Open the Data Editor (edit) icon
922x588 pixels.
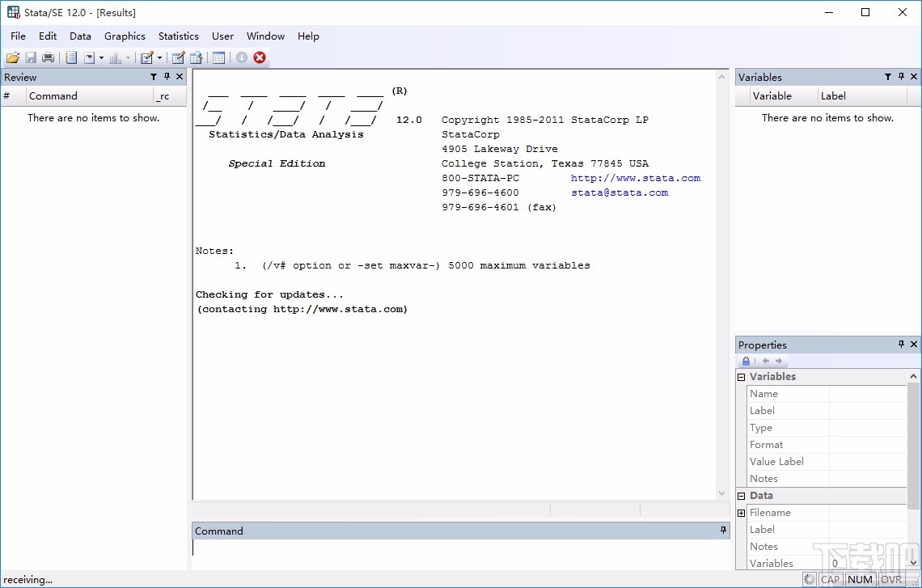(178, 57)
